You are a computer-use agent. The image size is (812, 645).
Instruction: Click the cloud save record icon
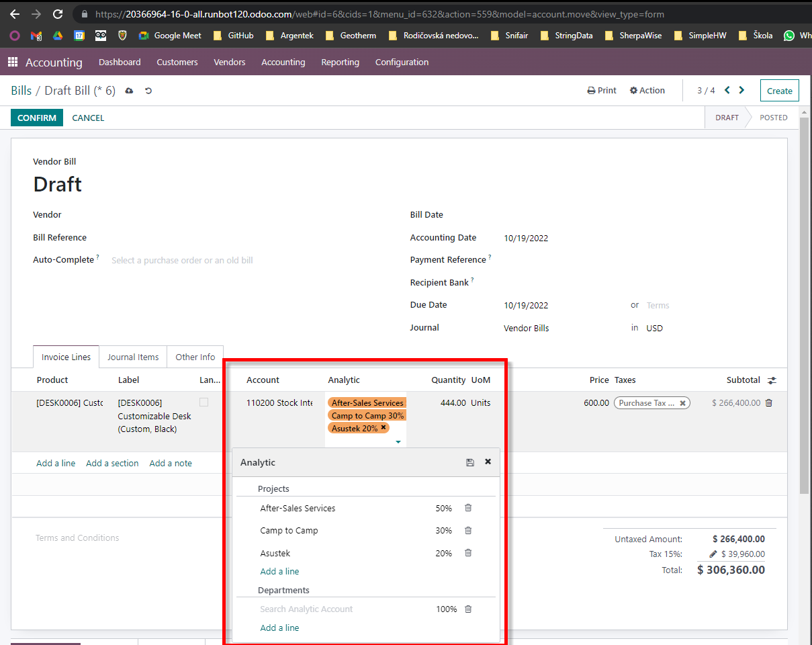(130, 91)
